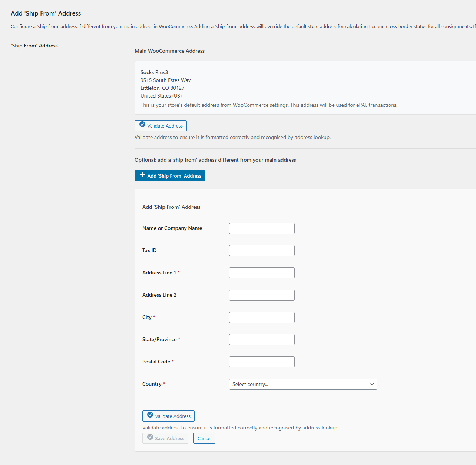The width and height of the screenshot is (476, 465).
Task: Click 'United States (US)' text
Action: click(161, 96)
